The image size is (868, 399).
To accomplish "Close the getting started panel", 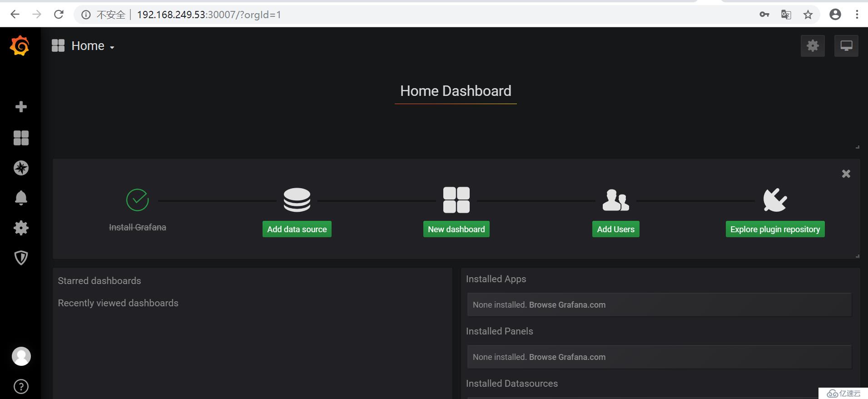I will point(846,174).
